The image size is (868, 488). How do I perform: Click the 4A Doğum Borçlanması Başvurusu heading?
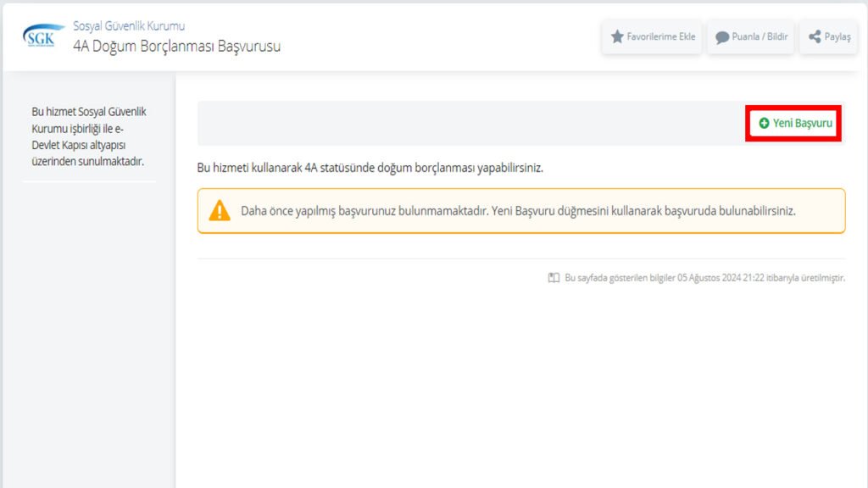pos(176,46)
